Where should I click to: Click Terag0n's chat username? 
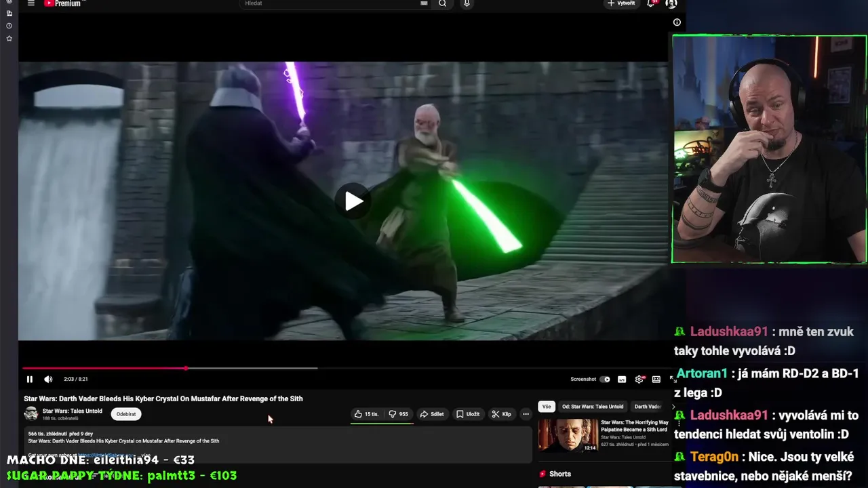point(715,457)
